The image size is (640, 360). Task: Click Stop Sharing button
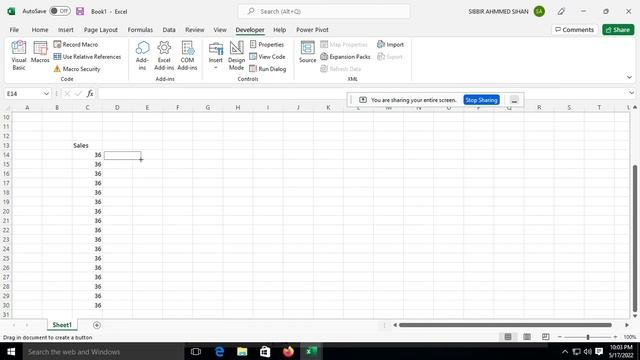pos(481,100)
